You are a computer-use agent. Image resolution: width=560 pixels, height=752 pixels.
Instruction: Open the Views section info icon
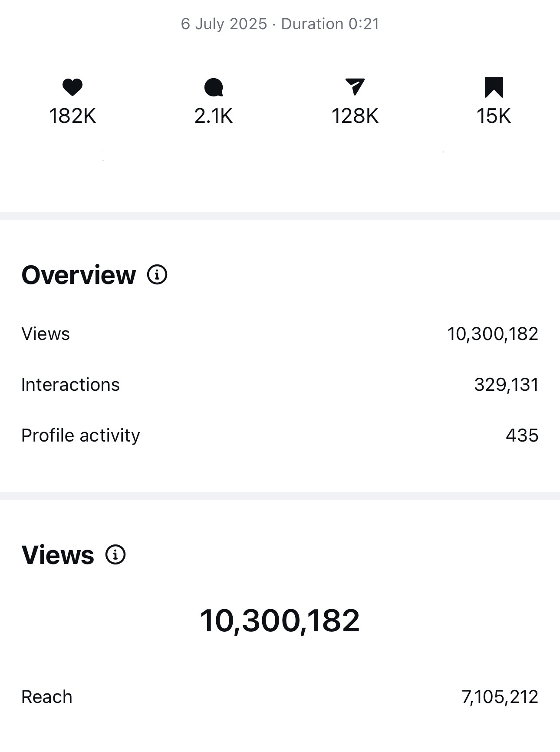coord(115,555)
